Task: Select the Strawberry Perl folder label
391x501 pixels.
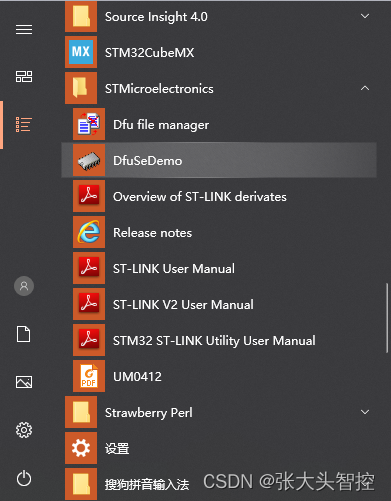Action: tap(149, 413)
